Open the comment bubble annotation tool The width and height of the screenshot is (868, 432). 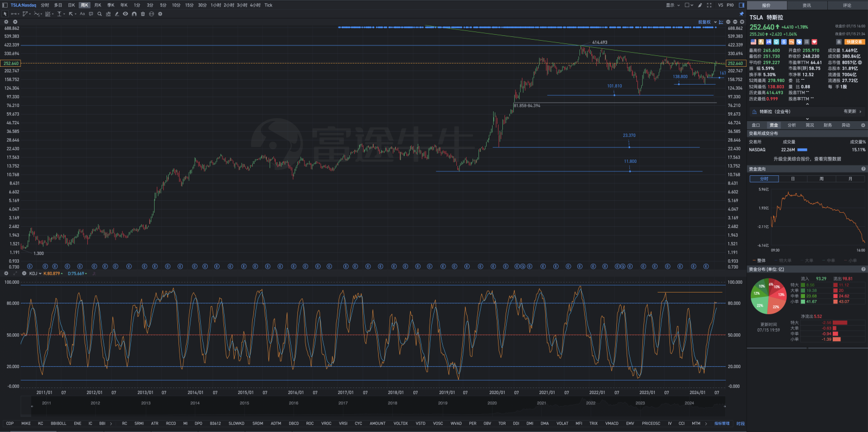(x=91, y=14)
